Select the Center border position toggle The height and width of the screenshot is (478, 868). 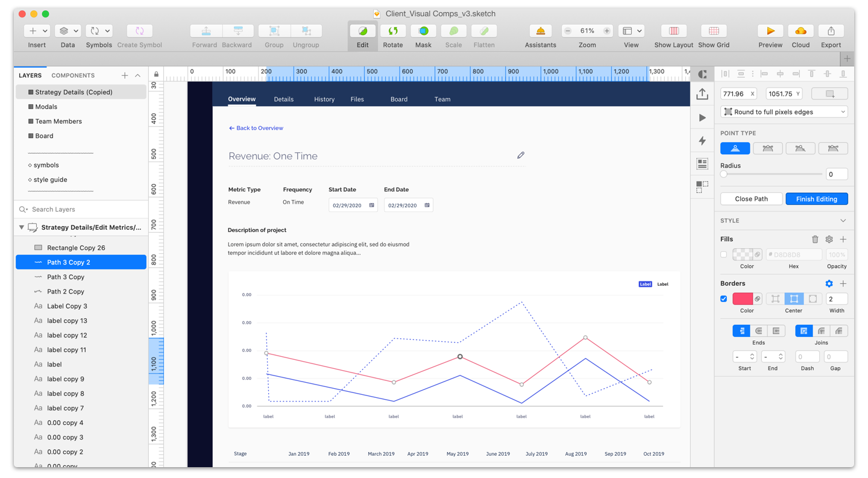pyautogui.click(x=794, y=299)
